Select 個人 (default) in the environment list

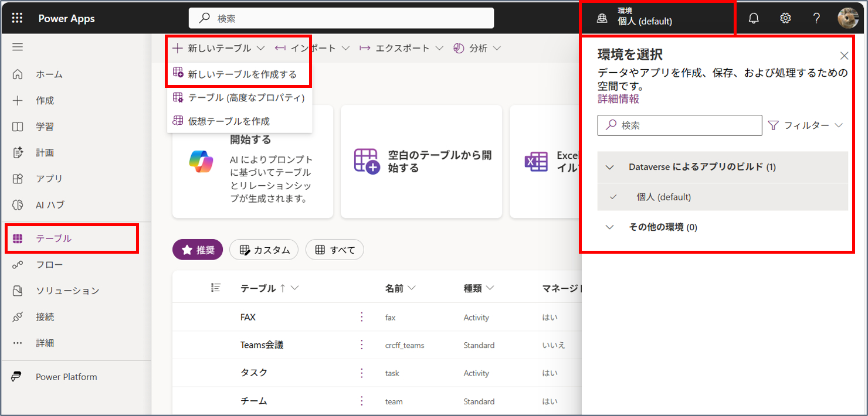(x=723, y=197)
